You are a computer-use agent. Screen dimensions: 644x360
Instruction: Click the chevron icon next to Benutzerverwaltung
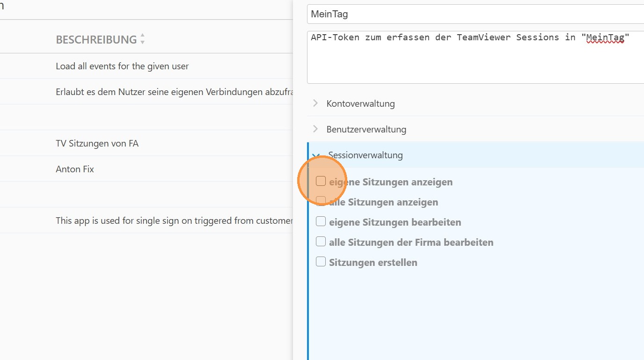315,129
